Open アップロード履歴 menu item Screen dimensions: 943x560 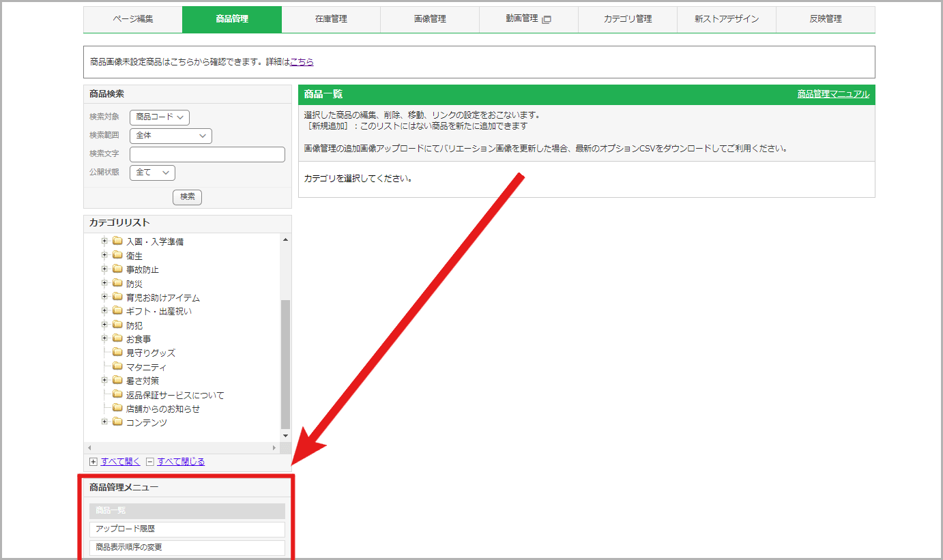[x=187, y=529]
